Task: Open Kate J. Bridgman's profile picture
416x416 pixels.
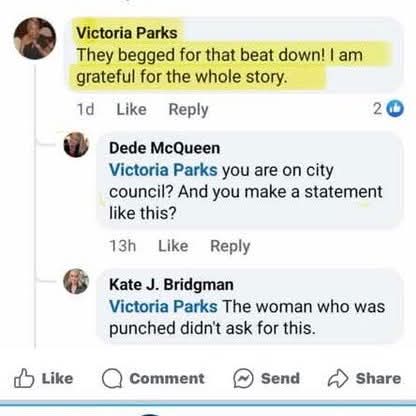Action: pyautogui.click(x=76, y=281)
